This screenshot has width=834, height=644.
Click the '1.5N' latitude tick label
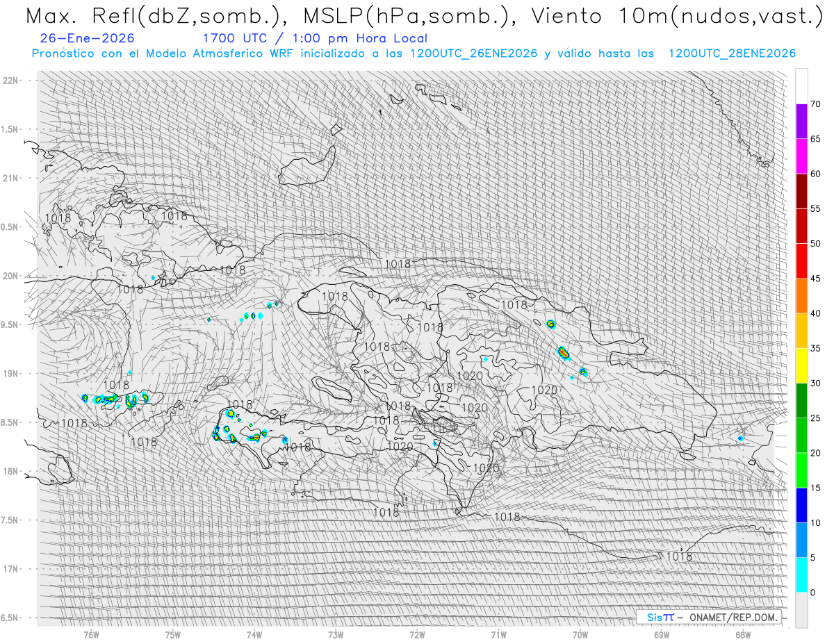click(10, 129)
